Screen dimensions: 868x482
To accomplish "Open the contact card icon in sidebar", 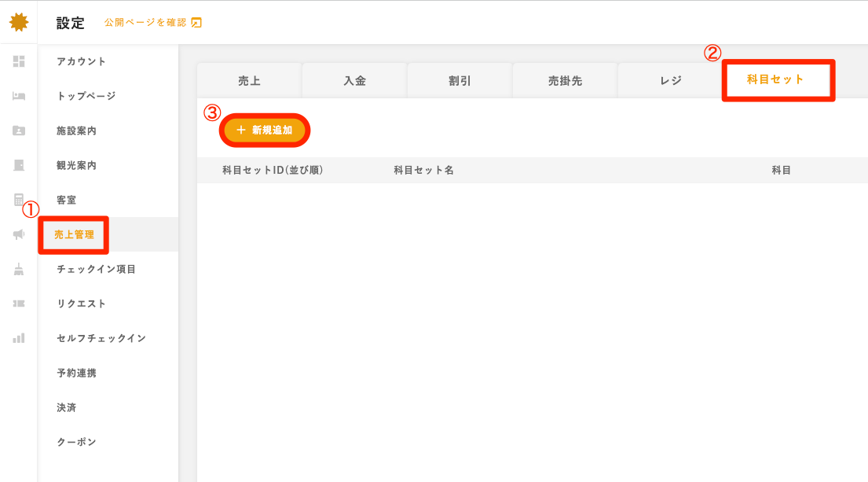I will (19, 131).
